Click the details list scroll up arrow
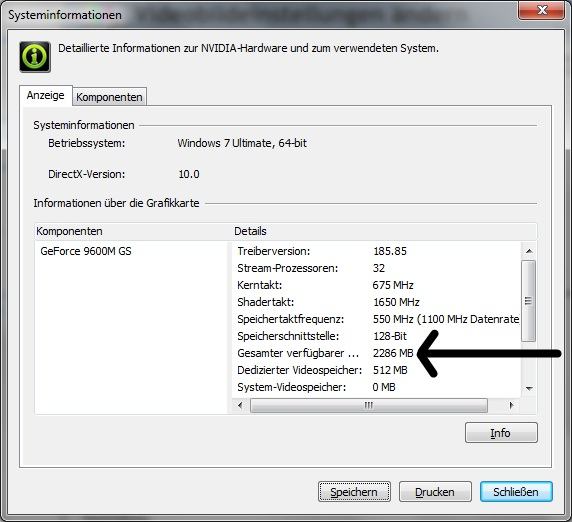The image size is (572, 522). pyautogui.click(x=529, y=251)
